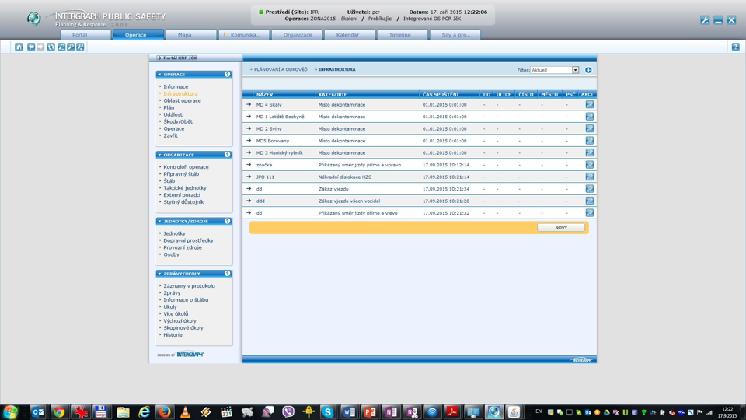Click the icon right of Operace panel header
This screenshot has height=420, width=746.
pos(227,75)
